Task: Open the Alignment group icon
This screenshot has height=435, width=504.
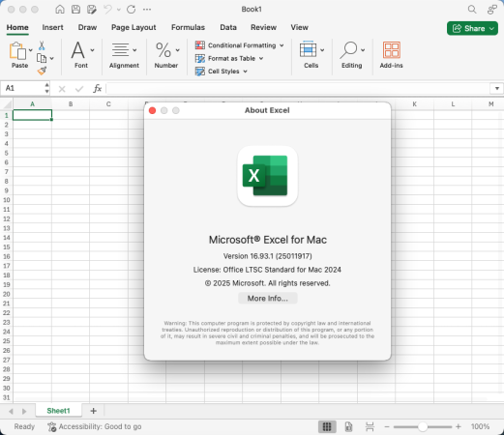Action: [120, 50]
